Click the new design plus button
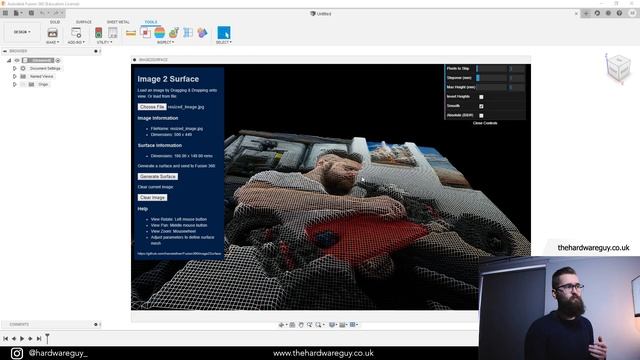The width and height of the screenshot is (640, 360). pyautogui.click(x=586, y=13)
